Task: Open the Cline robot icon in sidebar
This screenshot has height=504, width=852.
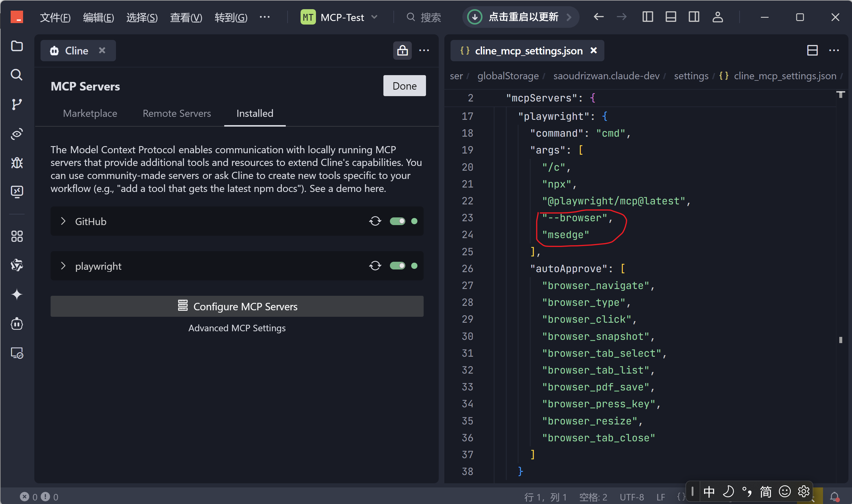Action: coord(17,324)
